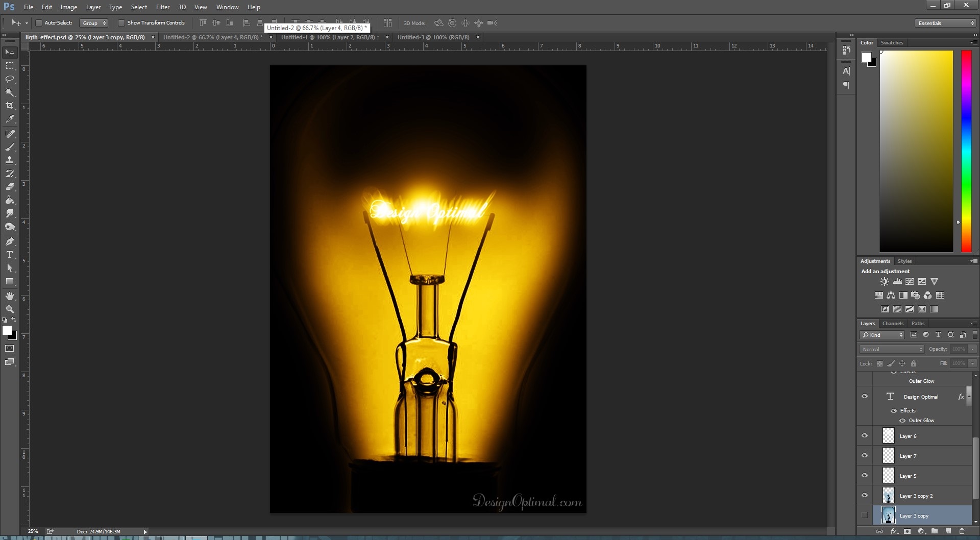Open the Image menu
980x540 pixels.
click(69, 7)
